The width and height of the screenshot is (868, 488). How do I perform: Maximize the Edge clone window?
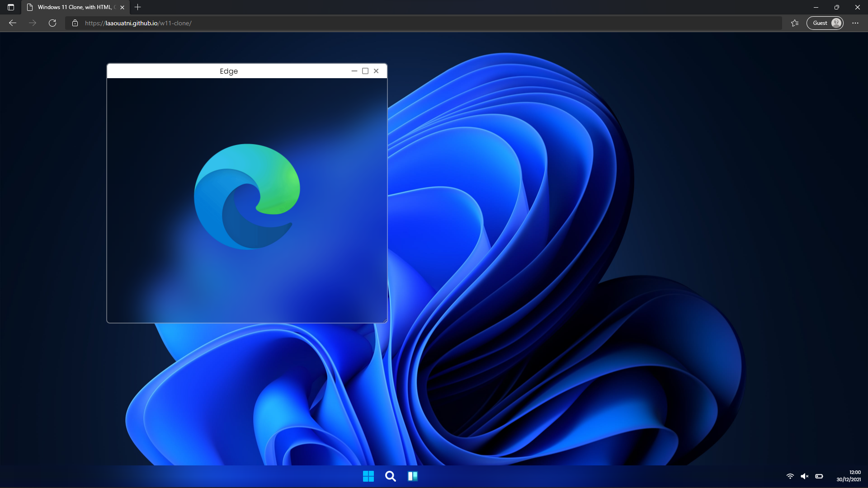(365, 71)
